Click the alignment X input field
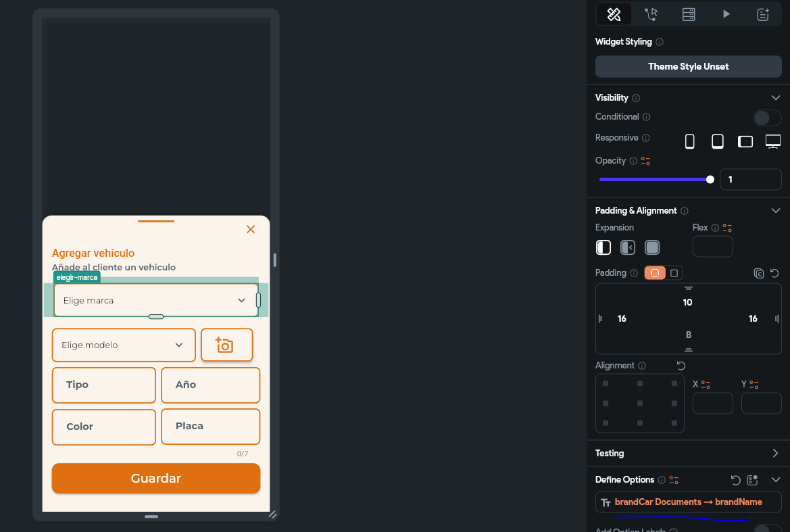Screen dimensions: 790x532 point(712,404)
